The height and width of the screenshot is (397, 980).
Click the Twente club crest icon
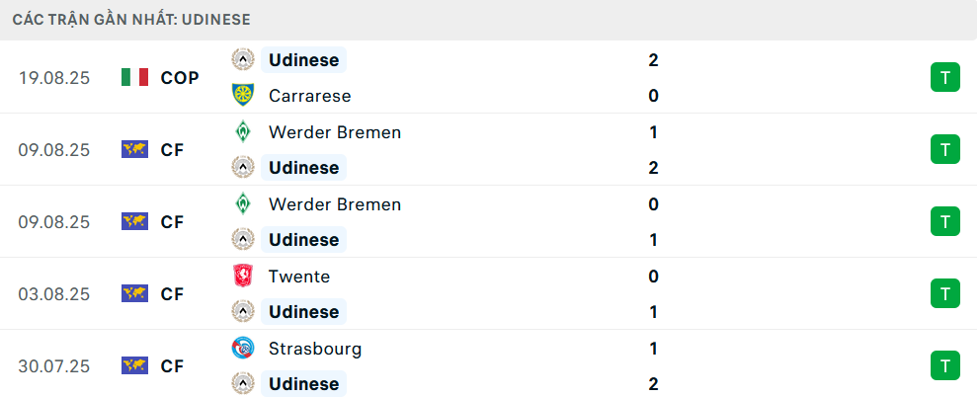pyautogui.click(x=242, y=277)
